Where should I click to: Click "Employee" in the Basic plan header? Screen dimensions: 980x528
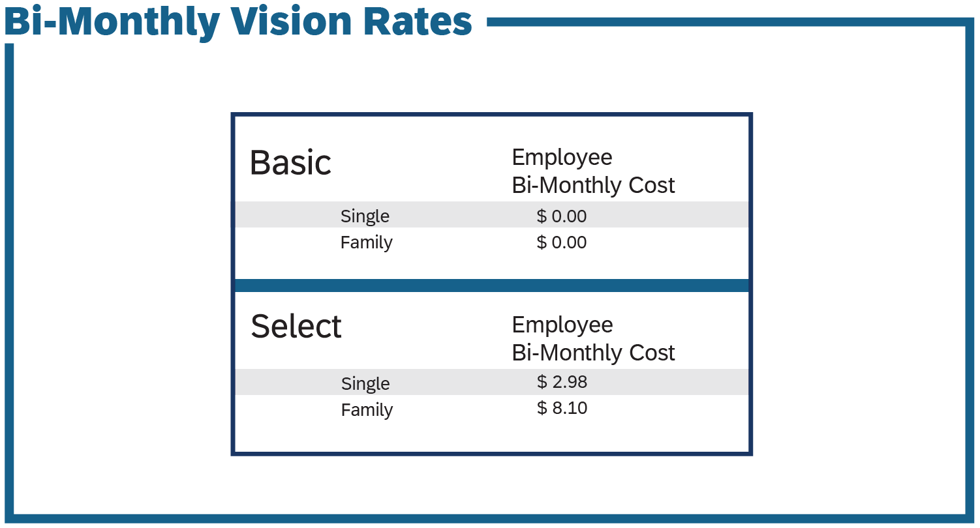tap(562, 157)
